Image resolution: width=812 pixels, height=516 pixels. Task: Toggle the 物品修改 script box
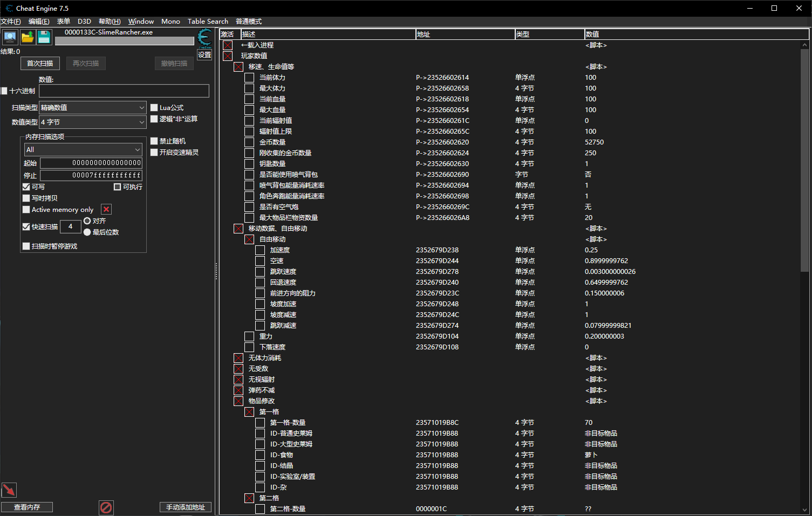238,401
